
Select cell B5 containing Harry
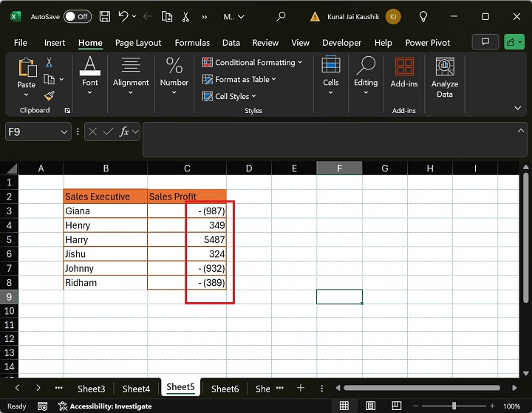click(x=106, y=239)
